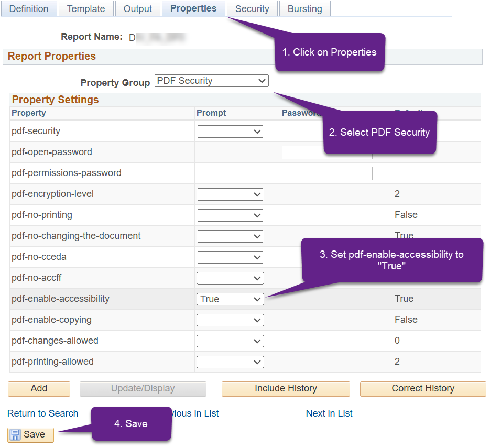Expand the pdf-printing-allowed dropdown

pyautogui.click(x=230, y=362)
